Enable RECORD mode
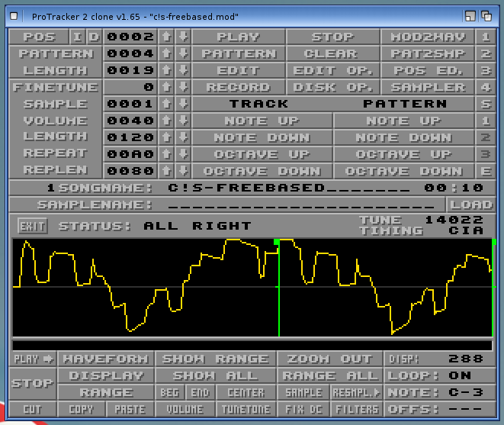 coord(238,87)
